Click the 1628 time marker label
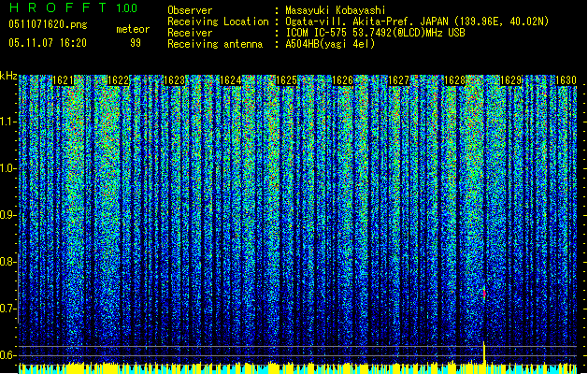 click(454, 80)
